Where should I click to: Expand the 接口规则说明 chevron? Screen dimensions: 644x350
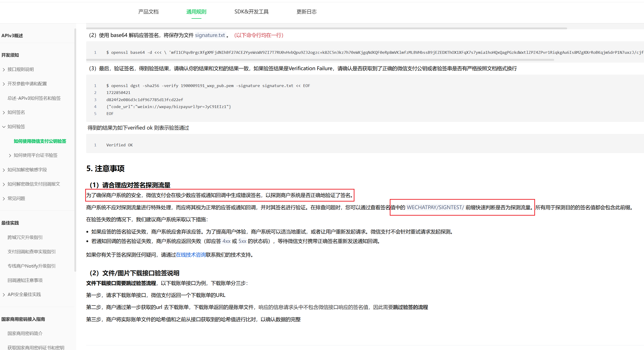pyautogui.click(x=4, y=69)
